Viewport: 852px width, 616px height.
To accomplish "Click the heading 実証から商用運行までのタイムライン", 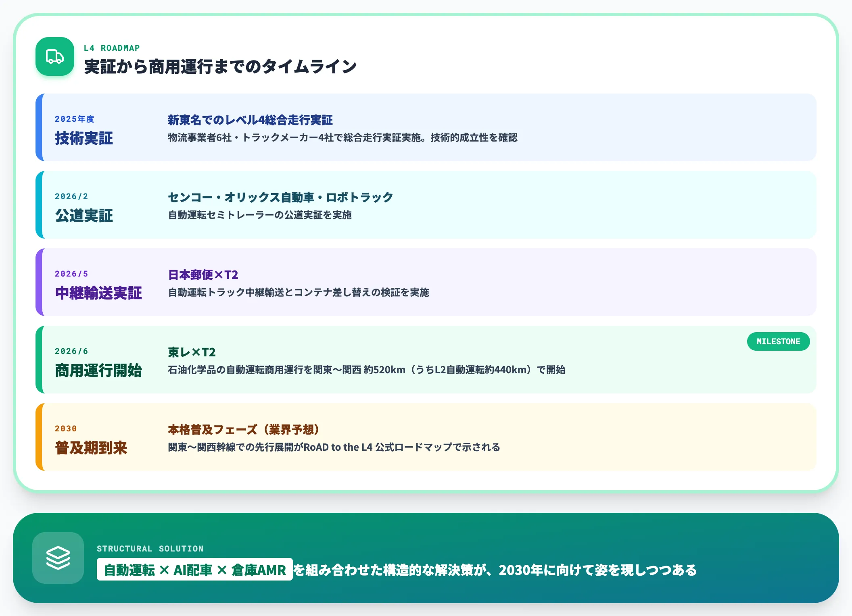I will tap(220, 67).
